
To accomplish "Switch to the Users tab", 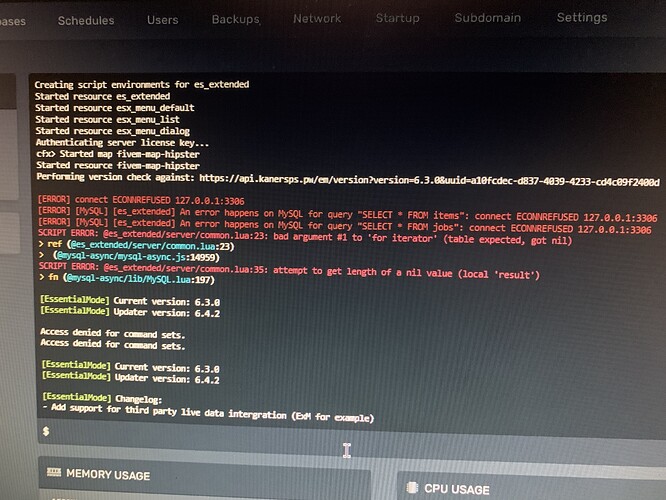I will (x=163, y=20).
